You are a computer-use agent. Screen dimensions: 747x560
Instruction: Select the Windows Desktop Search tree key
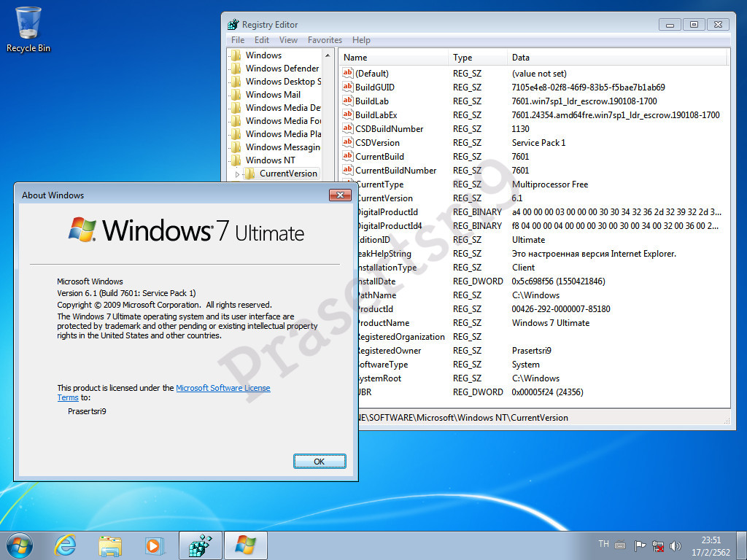tap(283, 82)
